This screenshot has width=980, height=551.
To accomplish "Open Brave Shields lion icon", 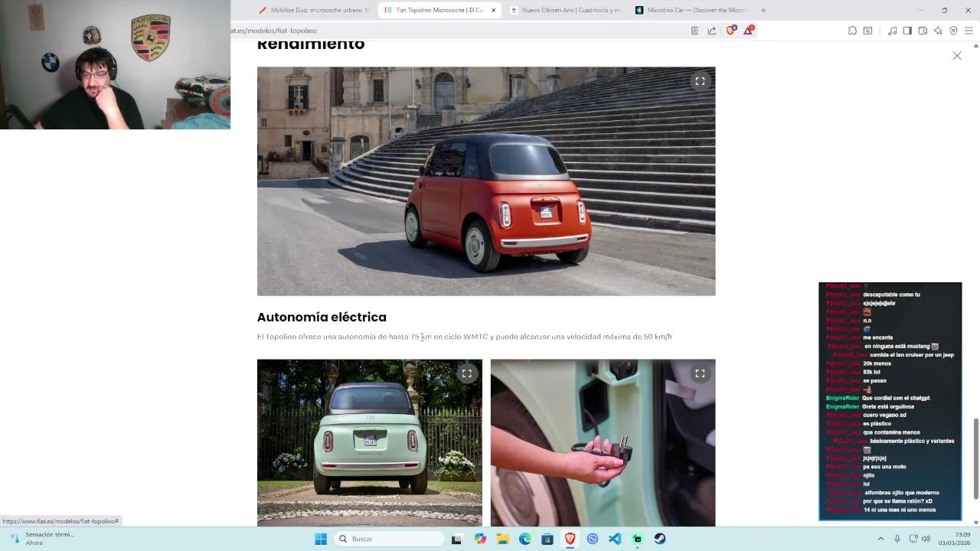I will (730, 31).
